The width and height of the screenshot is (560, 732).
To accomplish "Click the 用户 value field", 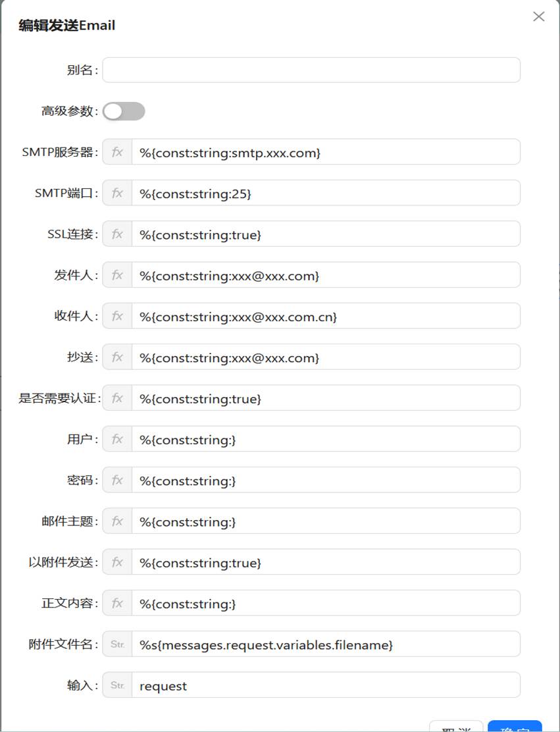I will 326,439.
